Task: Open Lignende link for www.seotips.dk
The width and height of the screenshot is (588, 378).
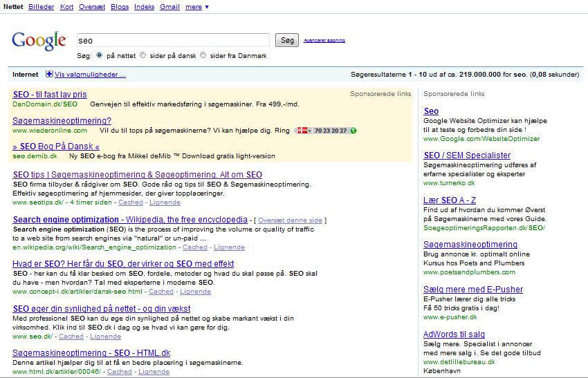Action: (165, 202)
